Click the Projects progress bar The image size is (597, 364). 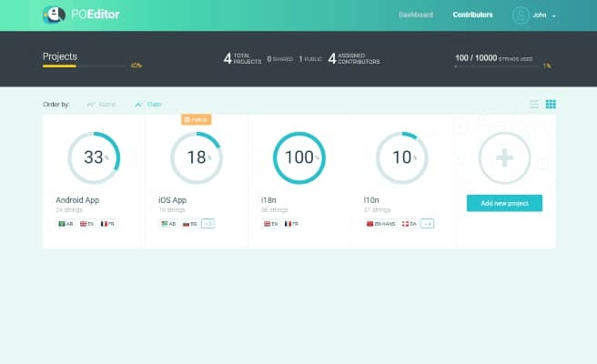point(84,66)
